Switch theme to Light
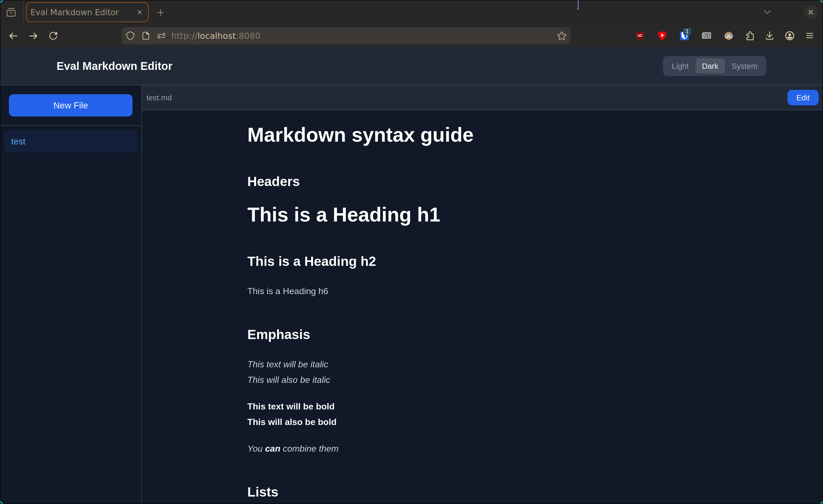Viewport: 823px width, 504px height. click(x=680, y=66)
